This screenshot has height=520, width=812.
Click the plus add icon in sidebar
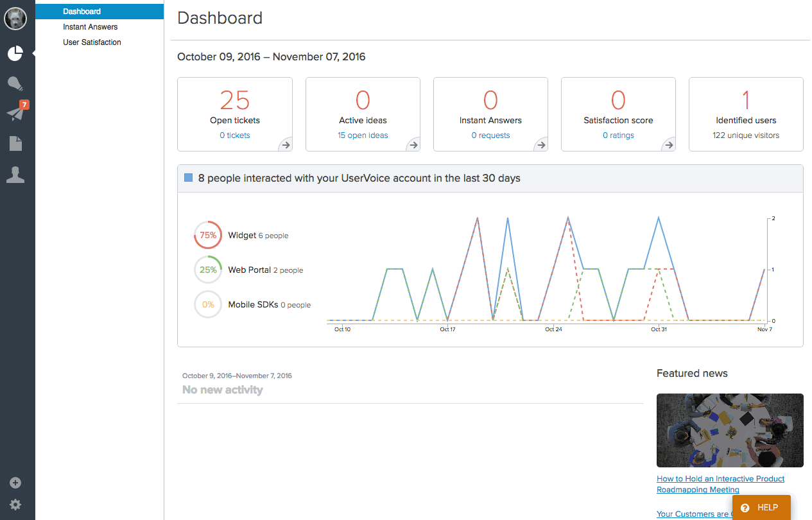[15, 483]
